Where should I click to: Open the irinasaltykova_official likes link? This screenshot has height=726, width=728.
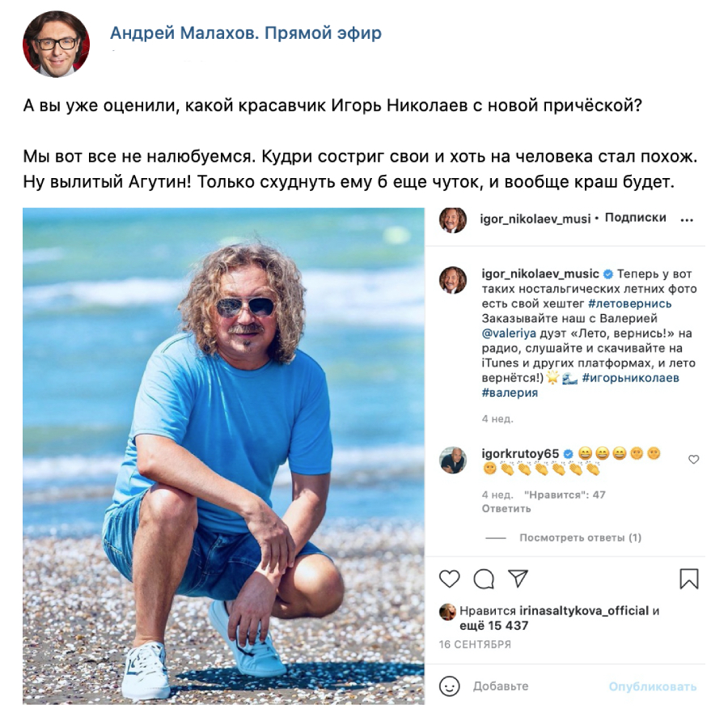tap(583, 611)
